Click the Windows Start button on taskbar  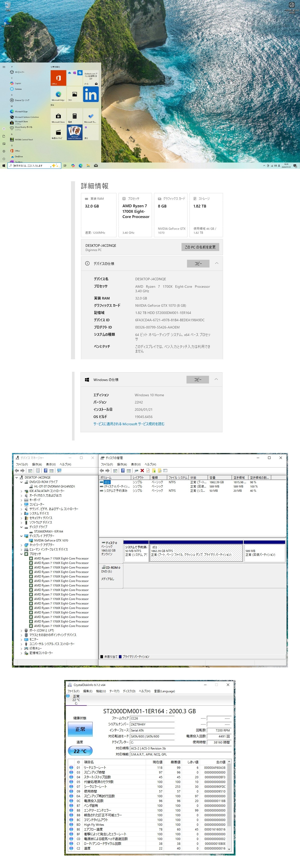pos(4,166)
